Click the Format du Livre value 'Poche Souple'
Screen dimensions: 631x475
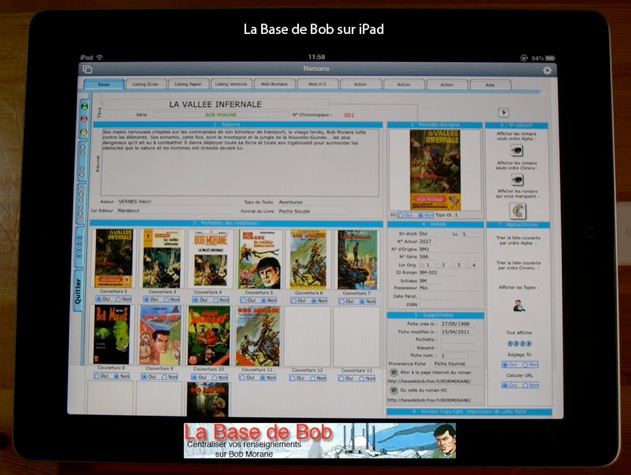pyautogui.click(x=294, y=211)
